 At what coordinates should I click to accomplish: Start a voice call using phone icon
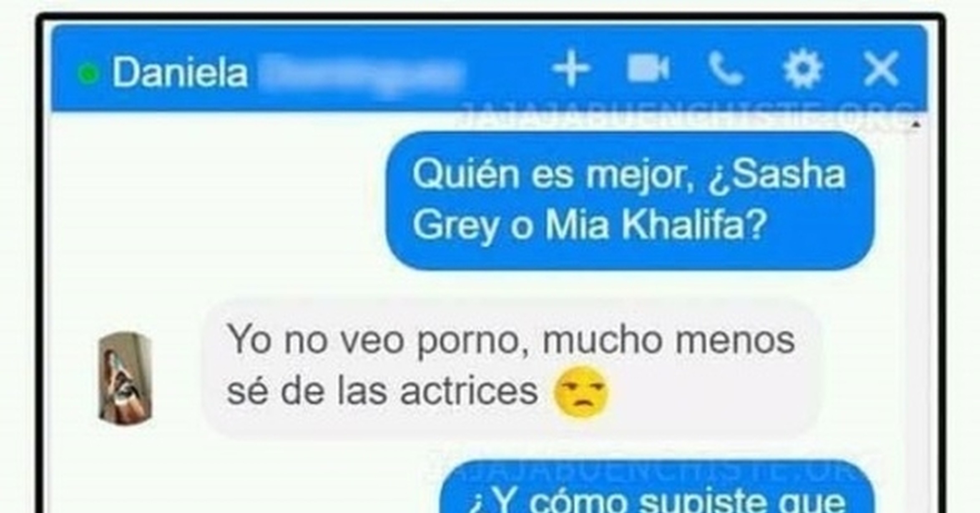click(x=725, y=70)
